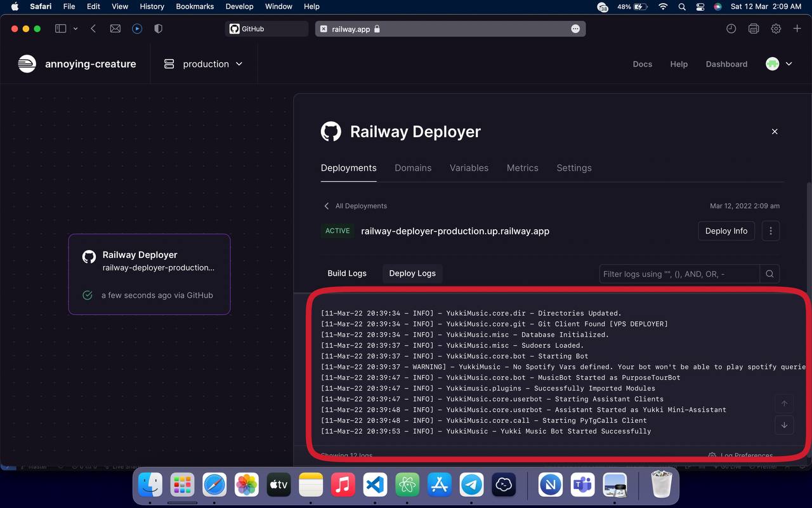This screenshot has height=508, width=812.
Task: Go back to All Deployments
Action: click(x=355, y=206)
